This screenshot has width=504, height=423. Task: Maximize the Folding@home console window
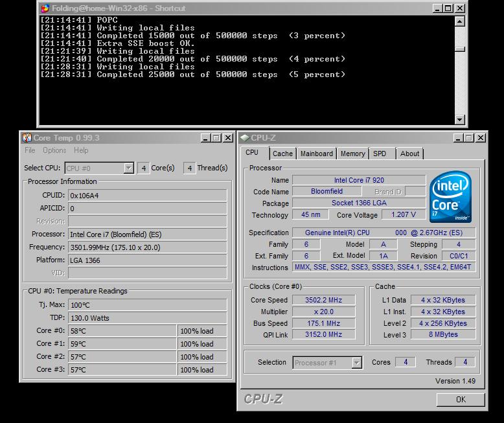448,8
